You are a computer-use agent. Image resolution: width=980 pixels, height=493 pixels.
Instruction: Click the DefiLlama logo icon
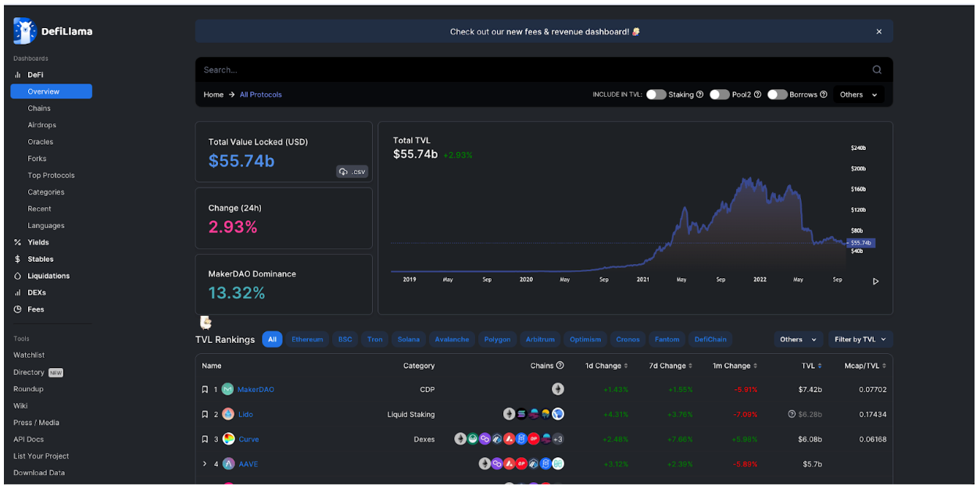[x=25, y=31]
